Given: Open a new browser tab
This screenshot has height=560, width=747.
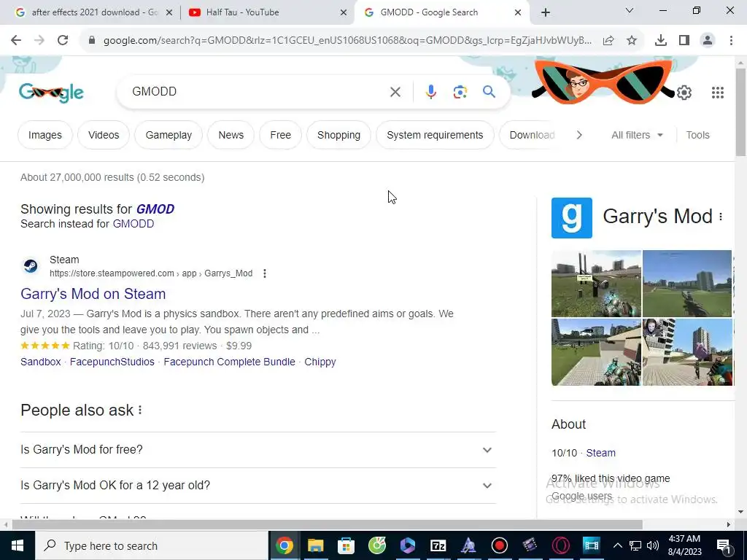Looking at the screenshot, I should coord(546,12).
